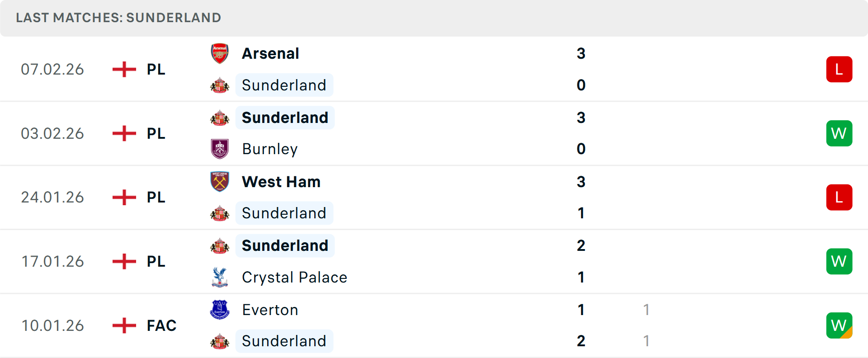Click the date 17.01.26 on Crystal Palace row

pyautogui.click(x=52, y=261)
